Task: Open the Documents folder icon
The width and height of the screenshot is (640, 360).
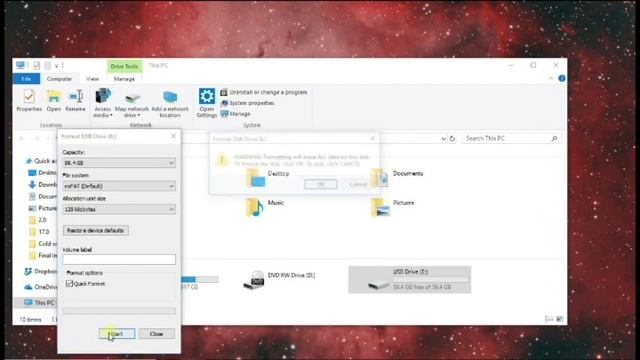Action: [x=380, y=178]
